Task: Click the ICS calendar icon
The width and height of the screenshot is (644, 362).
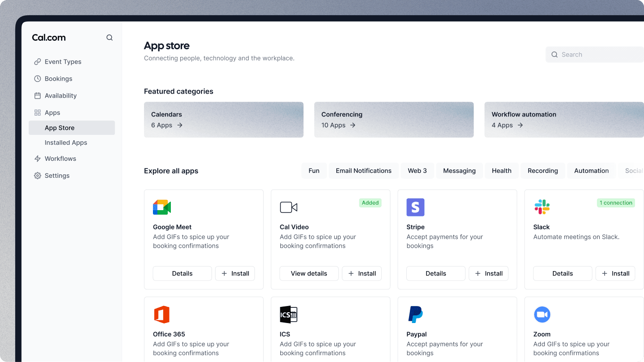Action: 289,315
